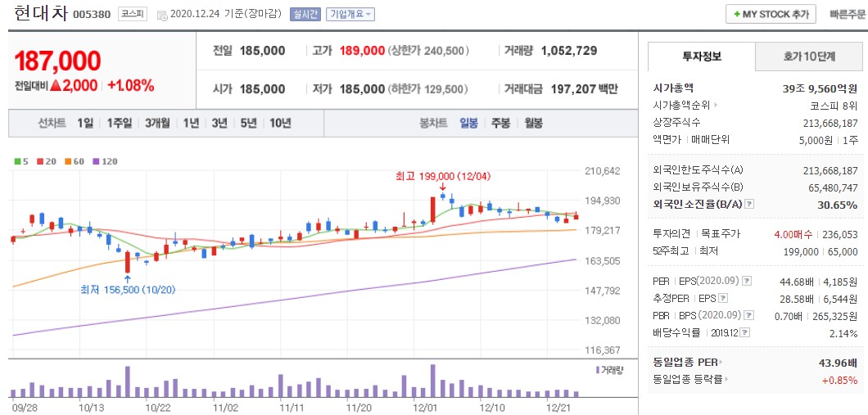Click the arrow icon next to 동일업종 등락률
The height and width of the screenshot is (415, 868).
(x=726, y=380)
